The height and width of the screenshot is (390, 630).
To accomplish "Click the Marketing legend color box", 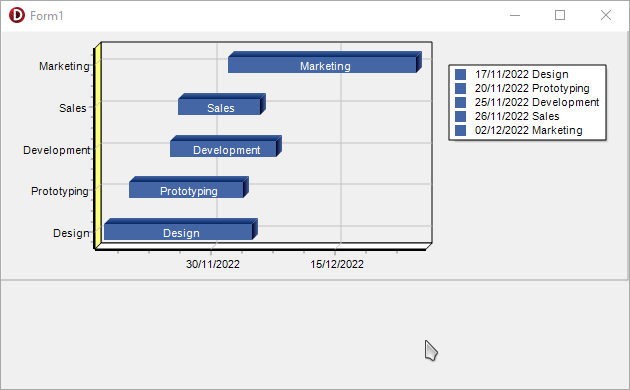I will coord(460,131).
